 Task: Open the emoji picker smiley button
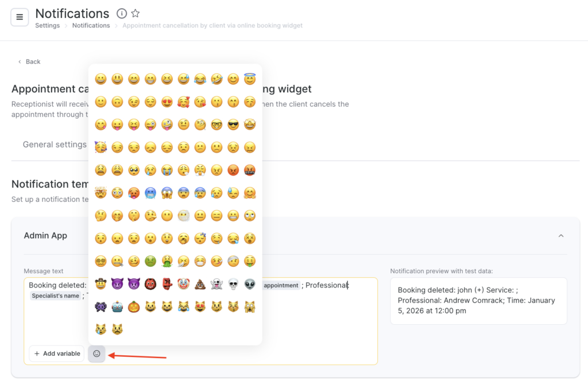click(96, 353)
